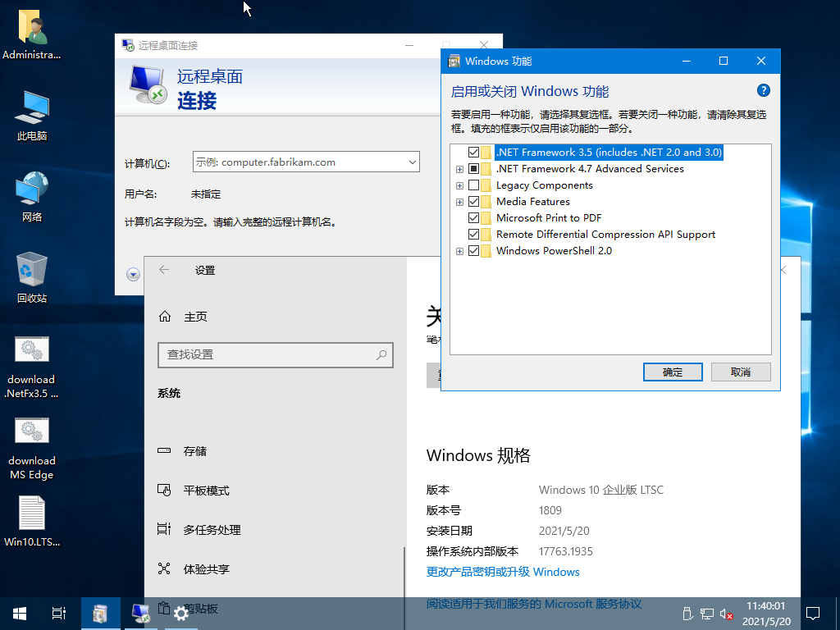The height and width of the screenshot is (630, 840).
Task: Click the OS build 17763.1935 value
Action: pos(566,551)
